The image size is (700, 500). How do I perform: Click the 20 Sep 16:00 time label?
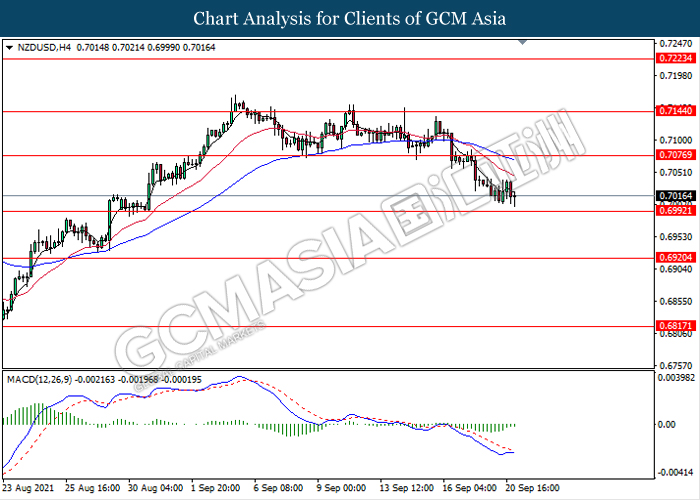[532, 488]
